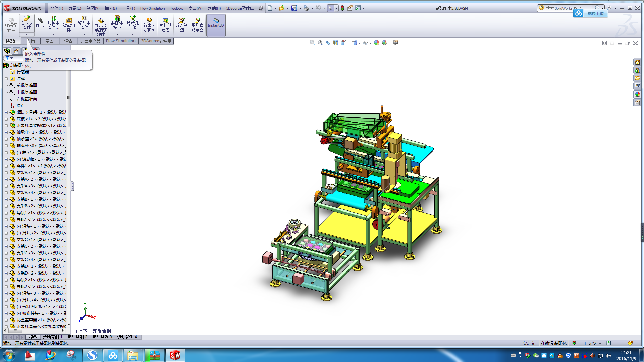Image resolution: width=644 pixels, height=362 pixels.
Task: Open SolidWorks from Windows taskbar
Action: [175, 355]
